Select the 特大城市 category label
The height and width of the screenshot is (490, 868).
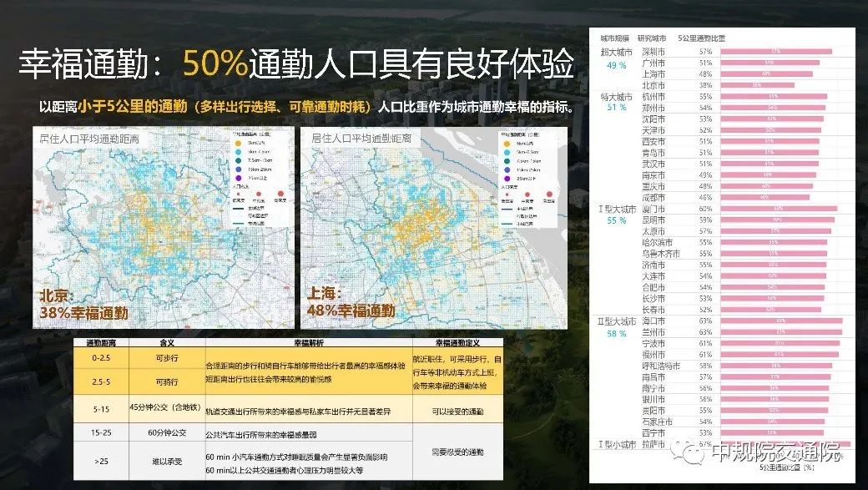616,97
